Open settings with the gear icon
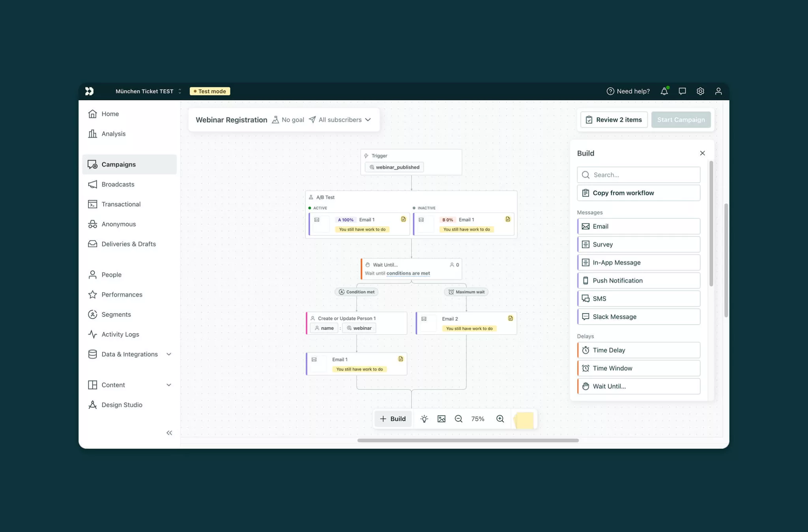This screenshot has width=808, height=532. (701, 91)
